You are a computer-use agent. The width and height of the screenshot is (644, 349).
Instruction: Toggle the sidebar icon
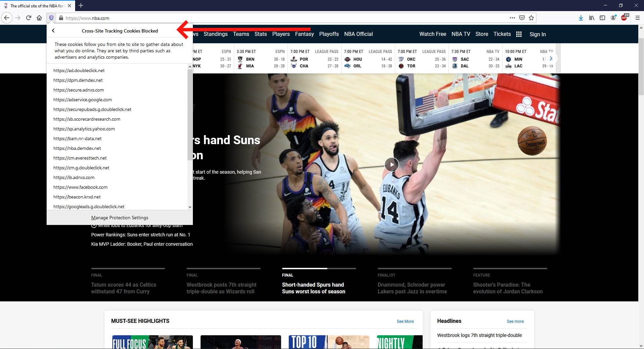603,18
